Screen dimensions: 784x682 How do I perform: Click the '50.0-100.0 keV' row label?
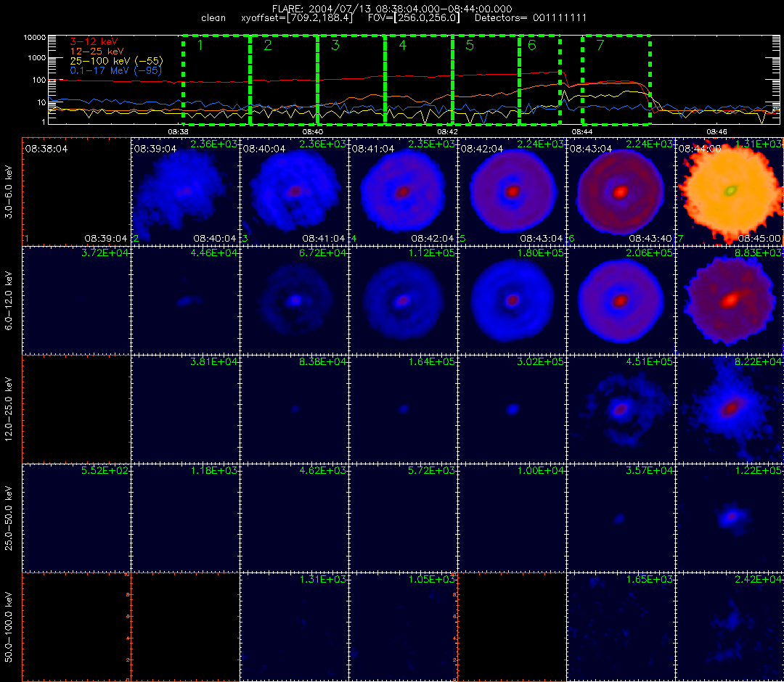click(9, 627)
